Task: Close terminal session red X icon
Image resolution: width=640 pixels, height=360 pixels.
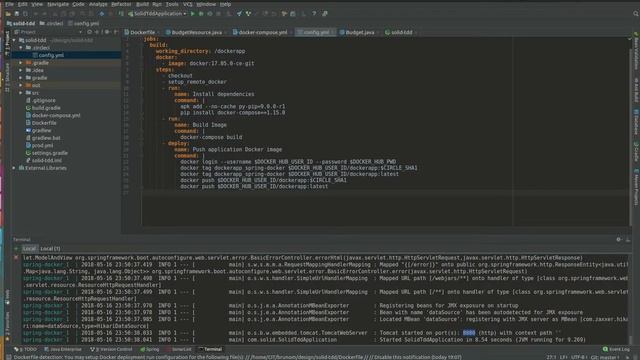Action: tap(16, 258)
